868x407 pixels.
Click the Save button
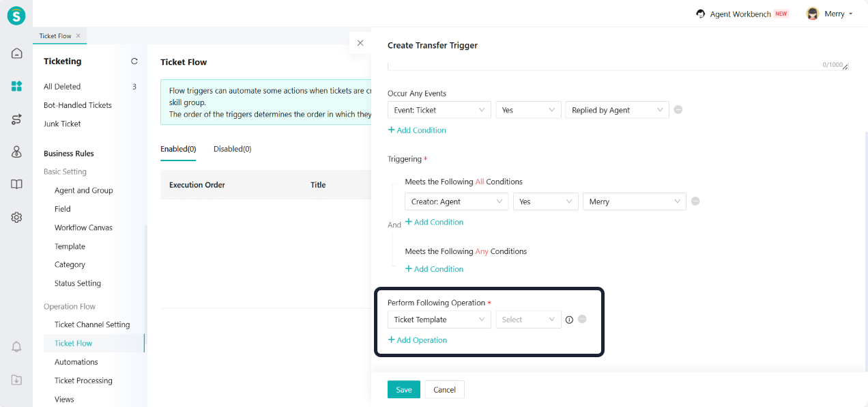[x=403, y=389]
